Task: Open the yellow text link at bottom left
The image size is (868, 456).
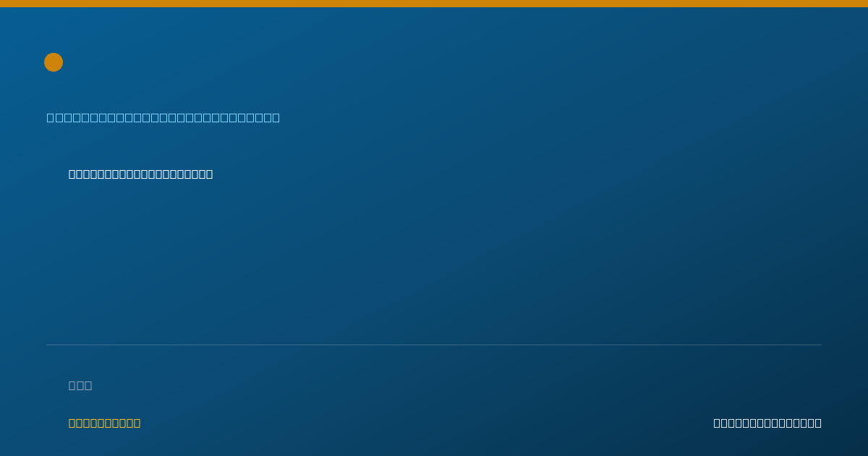Action: (x=104, y=423)
